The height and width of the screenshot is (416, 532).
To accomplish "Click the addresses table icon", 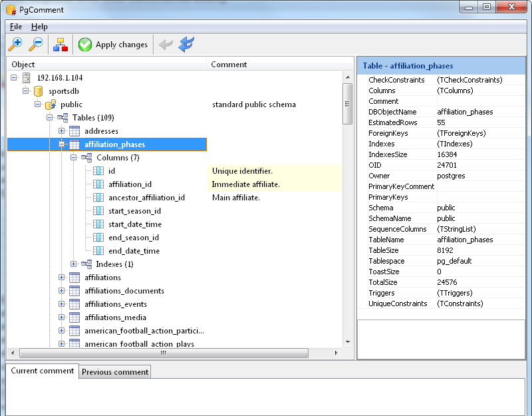I will [74, 131].
